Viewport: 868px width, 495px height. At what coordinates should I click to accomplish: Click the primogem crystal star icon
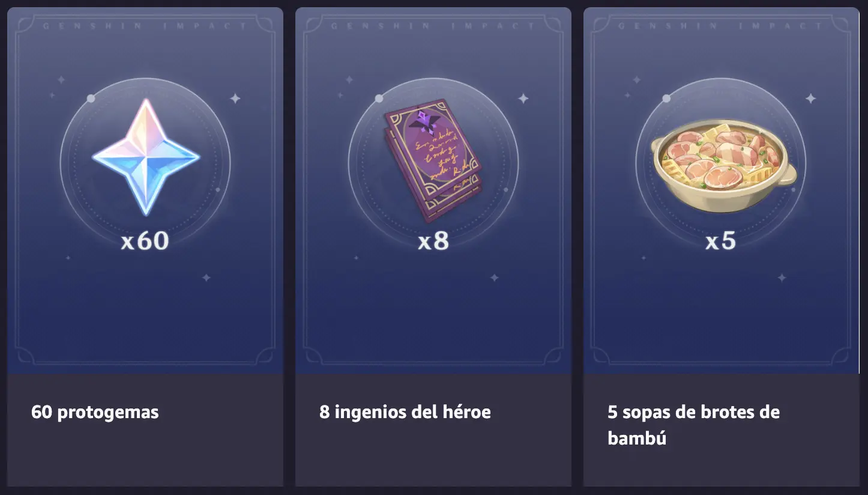coord(145,157)
